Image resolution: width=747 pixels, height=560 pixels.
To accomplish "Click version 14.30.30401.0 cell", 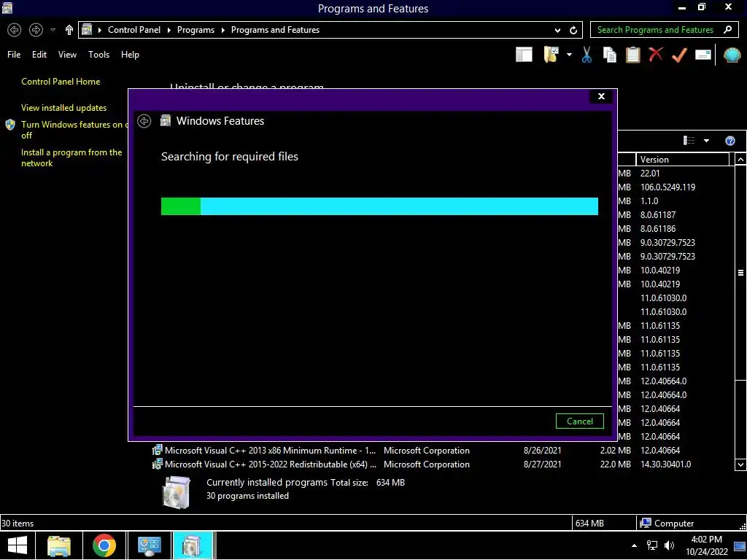I will point(665,464).
